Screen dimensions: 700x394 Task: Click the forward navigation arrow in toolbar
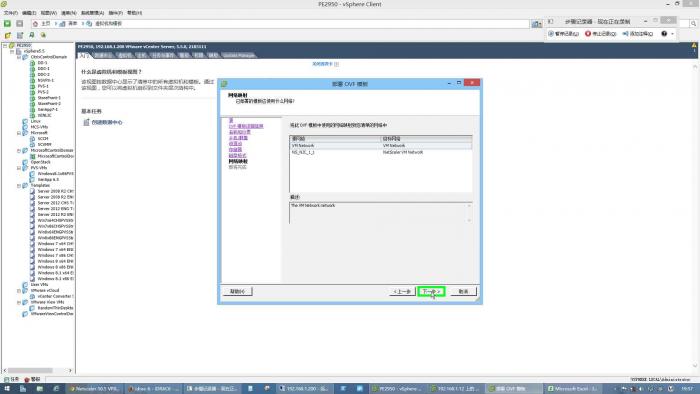tap(20, 23)
